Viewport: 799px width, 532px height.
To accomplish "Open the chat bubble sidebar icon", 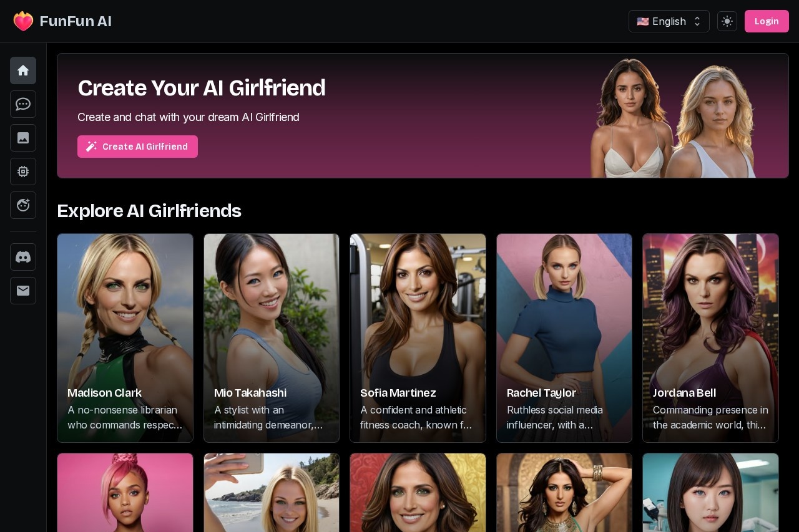I will tap(23, 104).
